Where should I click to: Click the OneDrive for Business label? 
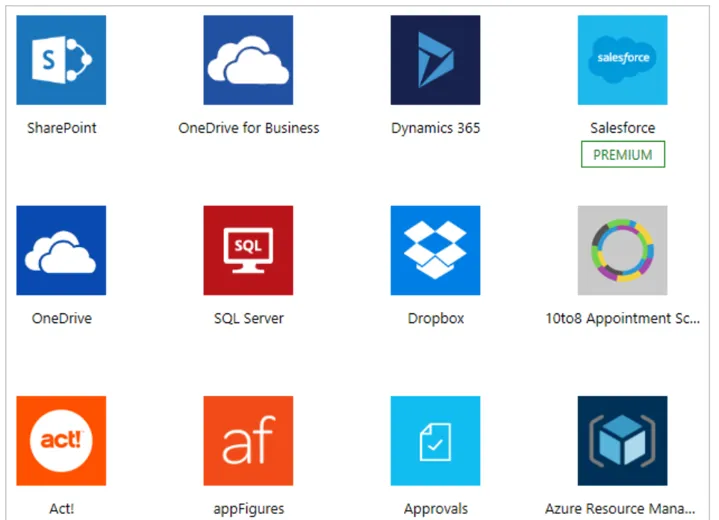click(x=249, y=128)
